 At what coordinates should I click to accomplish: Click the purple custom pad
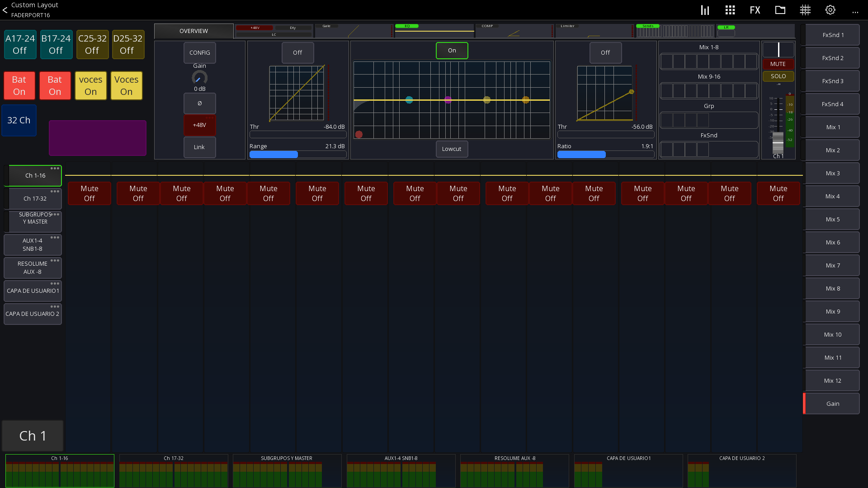click(98, 138)
